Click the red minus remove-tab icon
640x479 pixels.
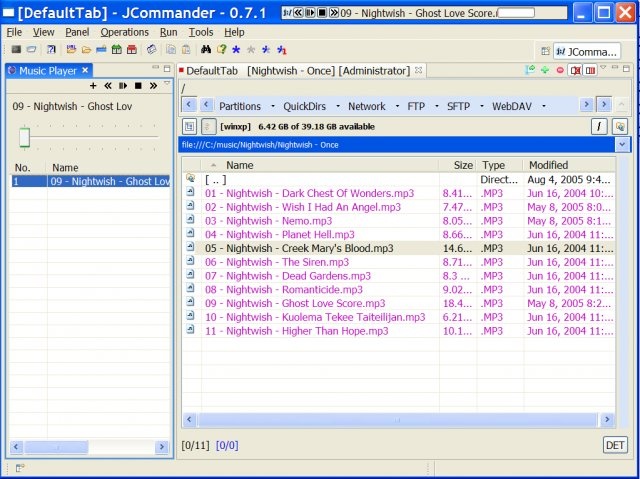click(559, 70)
